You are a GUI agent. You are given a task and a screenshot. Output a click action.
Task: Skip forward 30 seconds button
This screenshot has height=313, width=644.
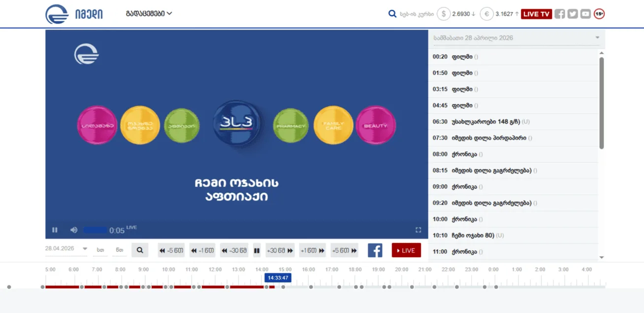(x=280, y=250)
